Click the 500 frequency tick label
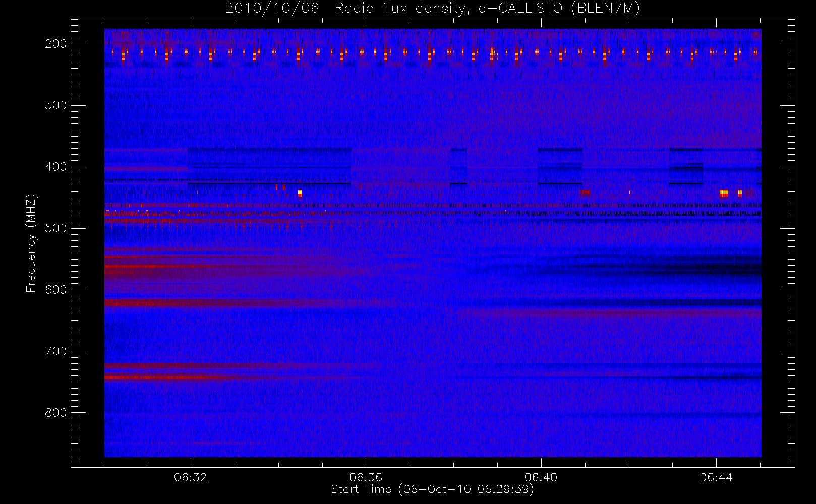The image size is (816, 504). [55, 228]
